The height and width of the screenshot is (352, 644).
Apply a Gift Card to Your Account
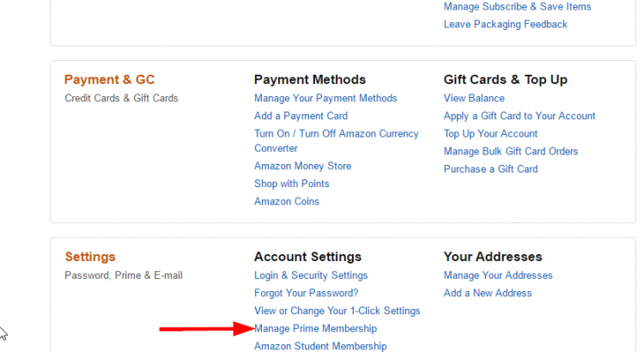[519, 116]
